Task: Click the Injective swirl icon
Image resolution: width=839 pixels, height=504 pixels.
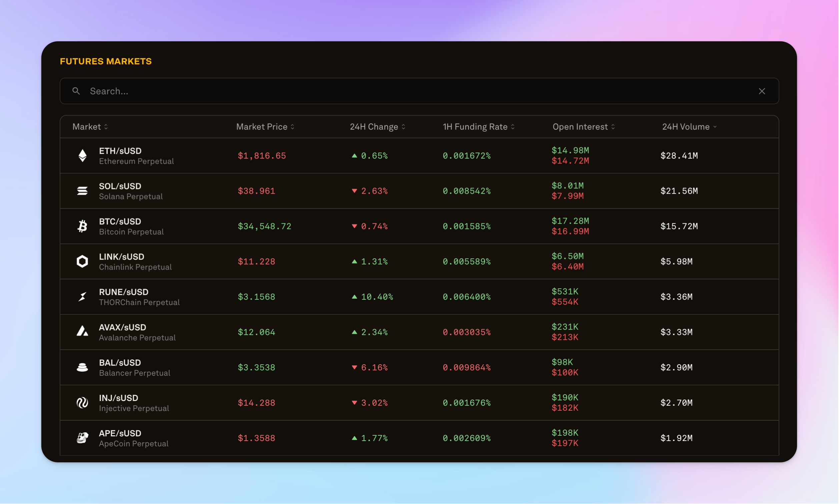Action: point(83,403)
